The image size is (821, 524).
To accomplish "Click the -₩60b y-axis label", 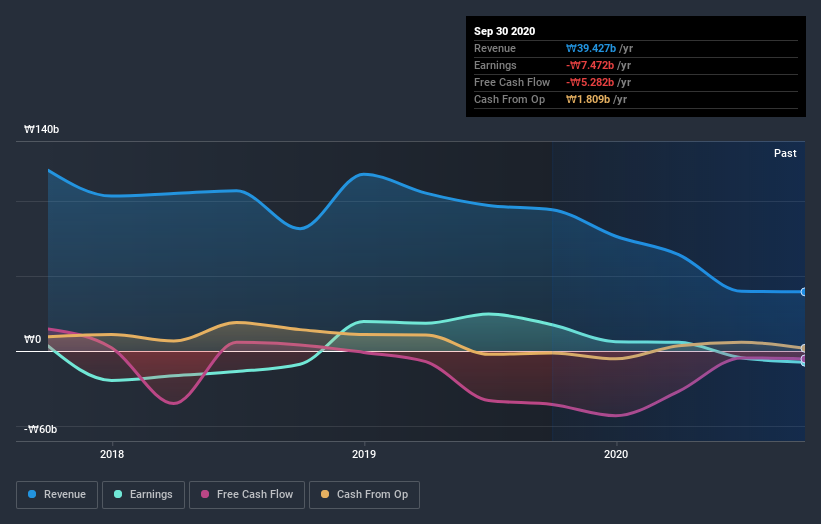I will [40, 429].
